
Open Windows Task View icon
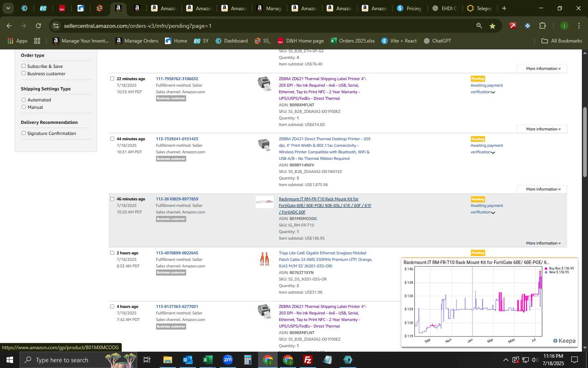click(x=147, y=360)
